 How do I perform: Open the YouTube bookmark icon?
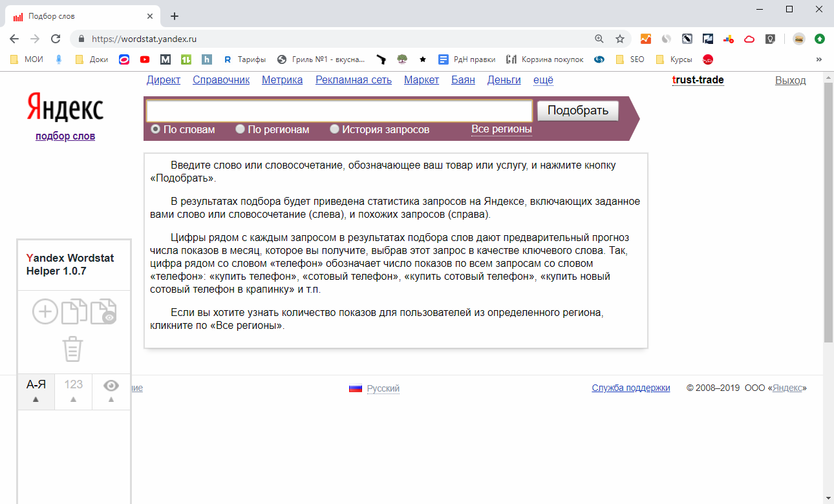point(145,59)
